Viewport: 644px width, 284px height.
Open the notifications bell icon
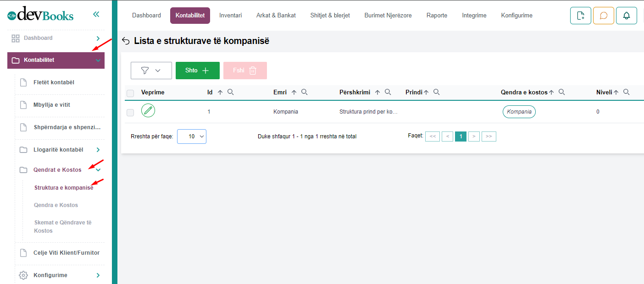626,16
